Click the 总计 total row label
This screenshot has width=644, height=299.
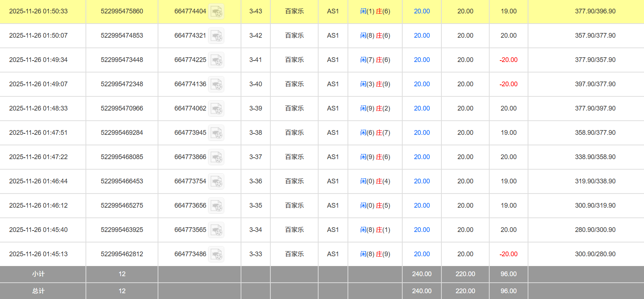(x=38, y=291)
